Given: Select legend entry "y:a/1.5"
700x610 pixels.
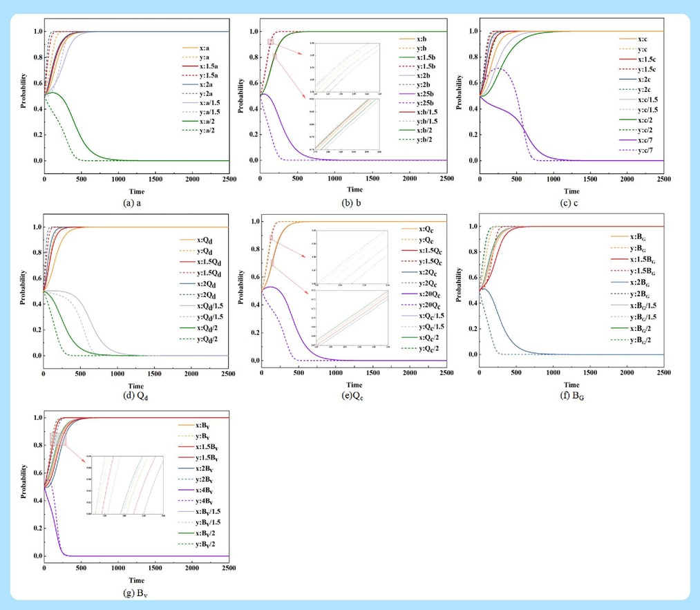Looking at the screenshot, I should (201, 112).
